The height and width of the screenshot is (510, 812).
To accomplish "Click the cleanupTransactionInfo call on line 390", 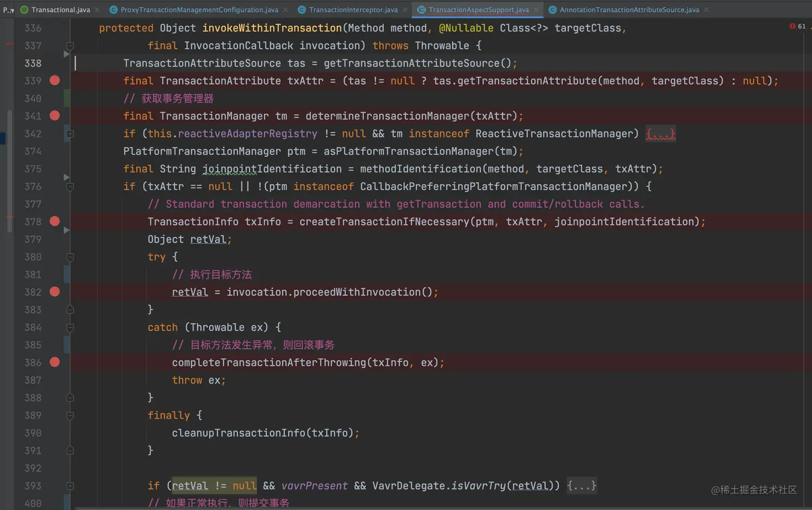I will [x=238, y=433].
